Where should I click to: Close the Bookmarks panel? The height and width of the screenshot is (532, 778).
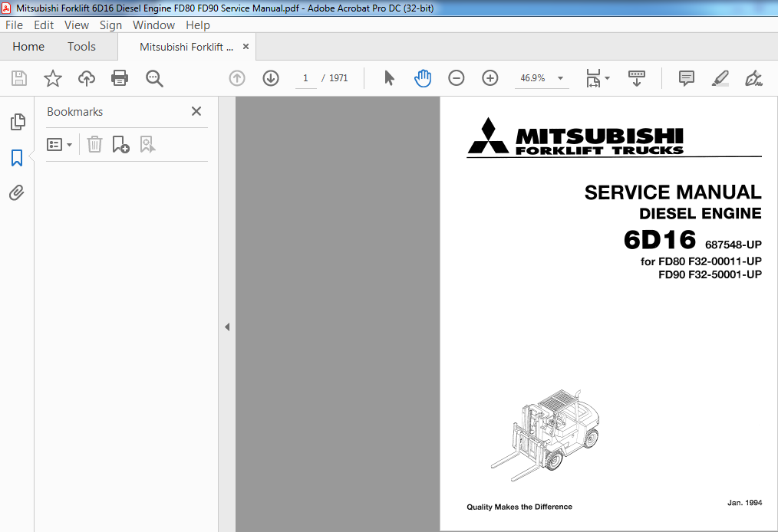pos(196,111)
